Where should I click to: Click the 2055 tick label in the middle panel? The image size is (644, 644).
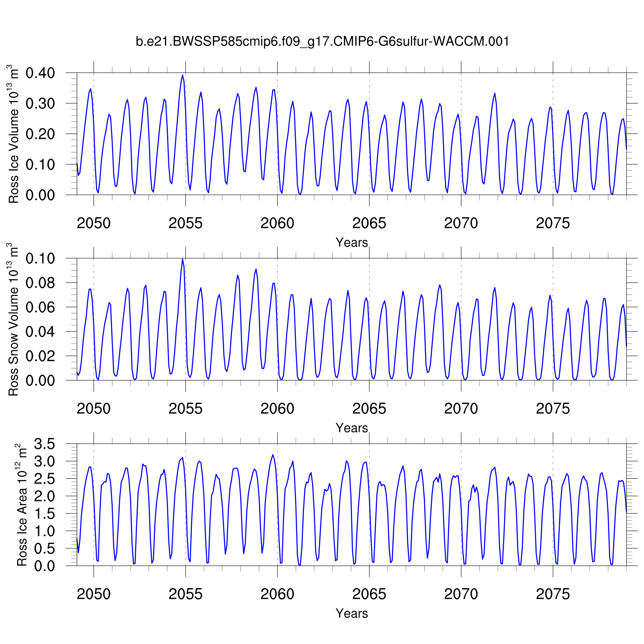coord(185,409)
